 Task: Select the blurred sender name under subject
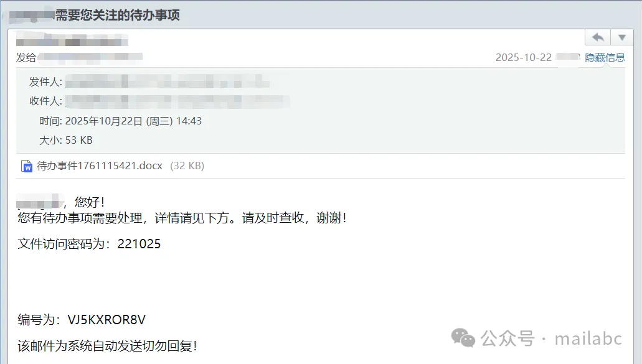coord(72,40)
